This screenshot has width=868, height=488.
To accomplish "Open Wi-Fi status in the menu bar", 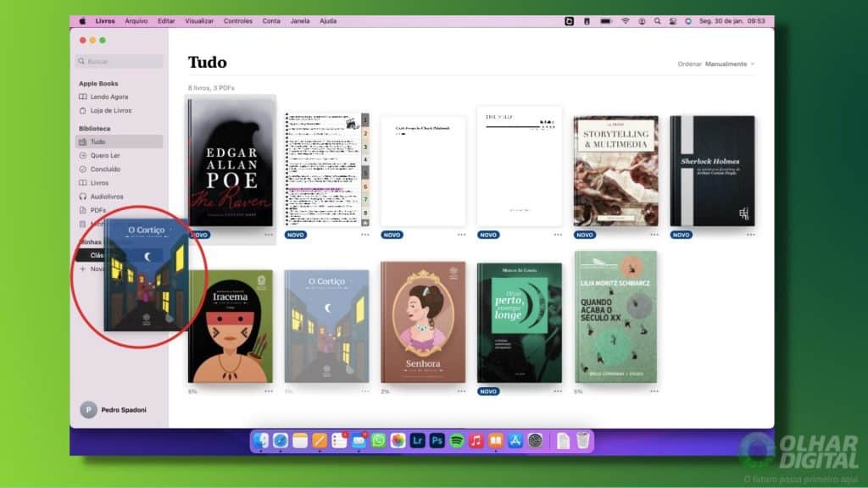I will [x=625, y=21].
